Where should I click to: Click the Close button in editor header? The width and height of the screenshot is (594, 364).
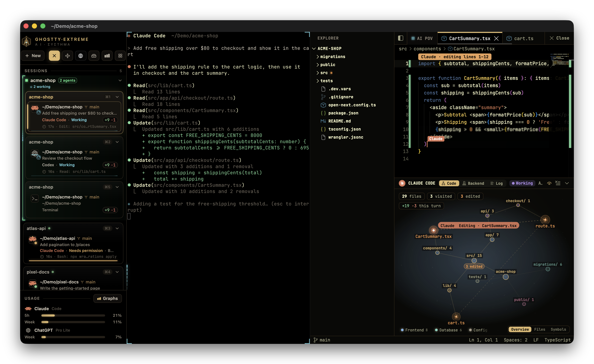coord(559,38)
